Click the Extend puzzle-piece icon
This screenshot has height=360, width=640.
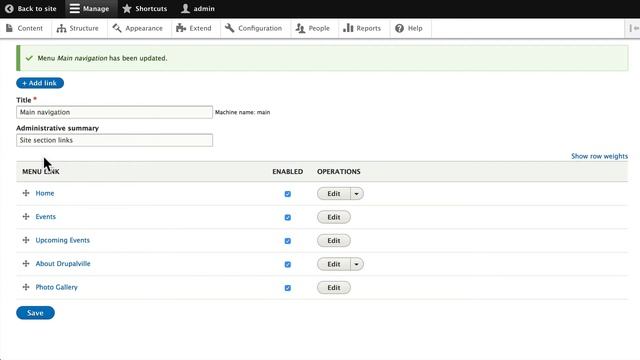181,28
